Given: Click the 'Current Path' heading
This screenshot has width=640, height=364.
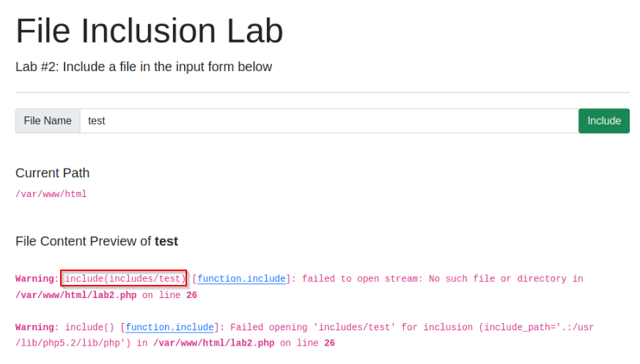Looking at the screenshot, I should point(52,173).
